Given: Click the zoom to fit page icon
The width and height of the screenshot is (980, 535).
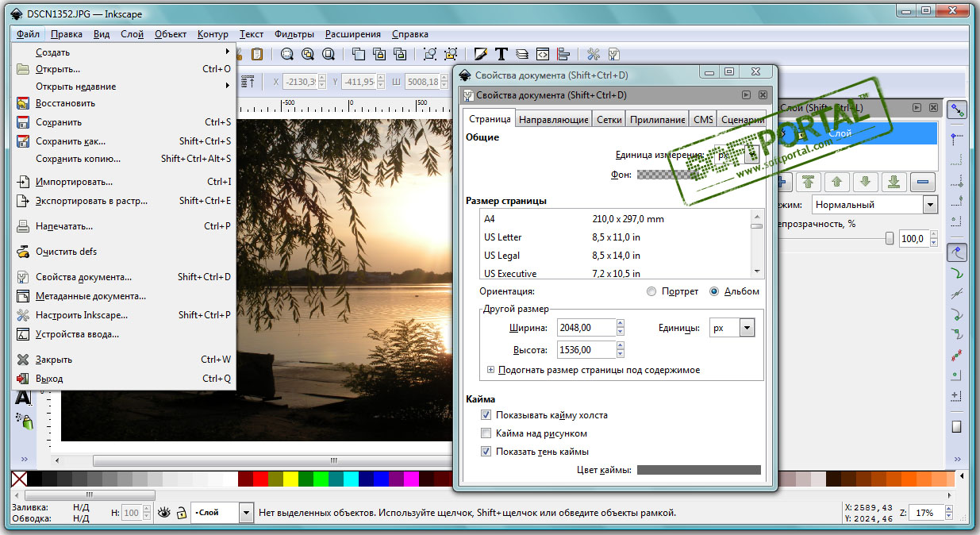Looking at the screenshot, I should (327, 54).
